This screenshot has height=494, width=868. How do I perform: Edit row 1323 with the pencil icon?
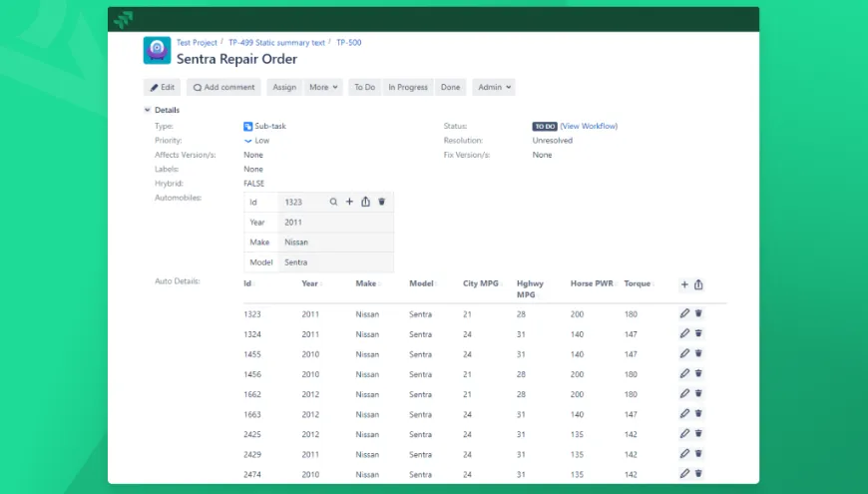pyautogui.click(x=684, y=313)
